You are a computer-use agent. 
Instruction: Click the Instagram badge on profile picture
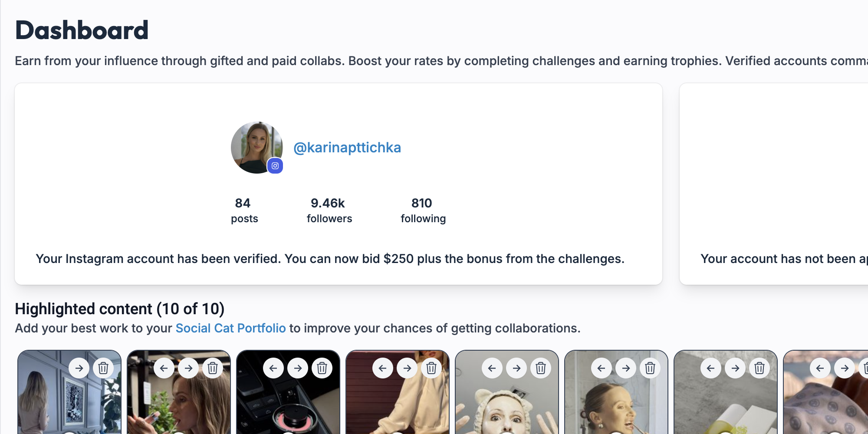pyautogui.click(x=275, y=166)
